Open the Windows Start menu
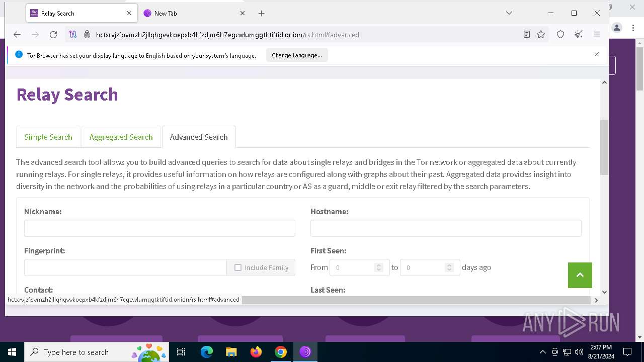The image size is (644, 362). click(12, 352)
